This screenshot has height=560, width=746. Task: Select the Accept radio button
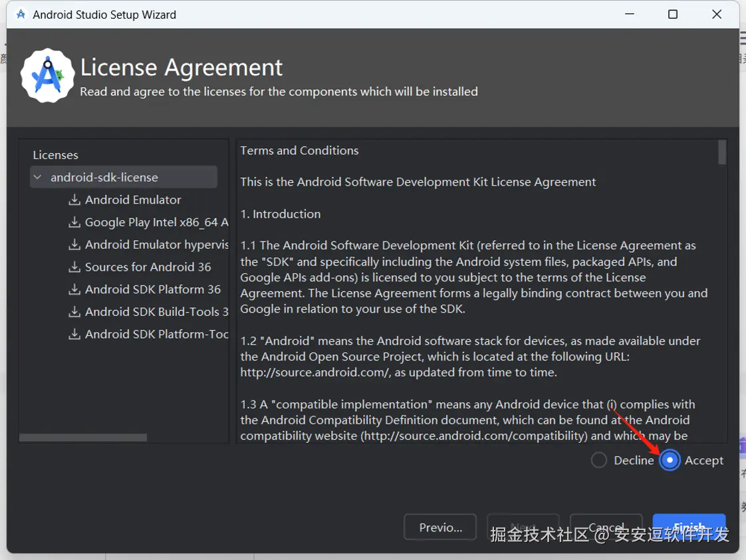pos(670,460)
